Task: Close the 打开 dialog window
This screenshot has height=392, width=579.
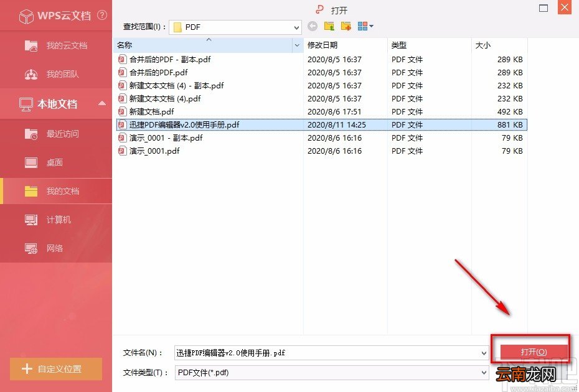Action: (565, 7)
